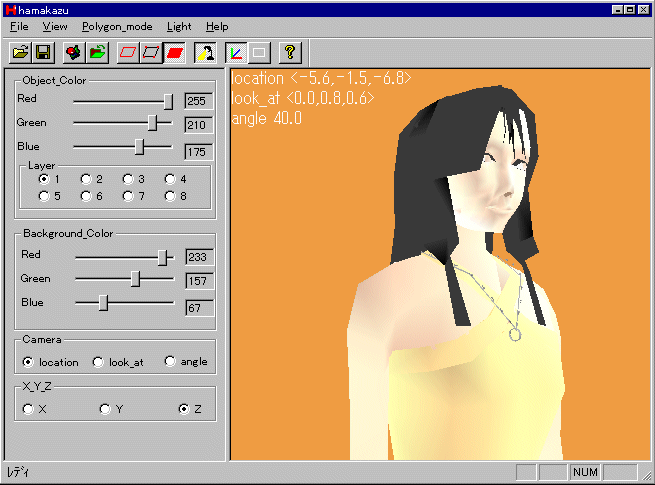Click the open file folder icon
Image resolution: width=655 pixels, height=485 pixels.
pos(20,53)
